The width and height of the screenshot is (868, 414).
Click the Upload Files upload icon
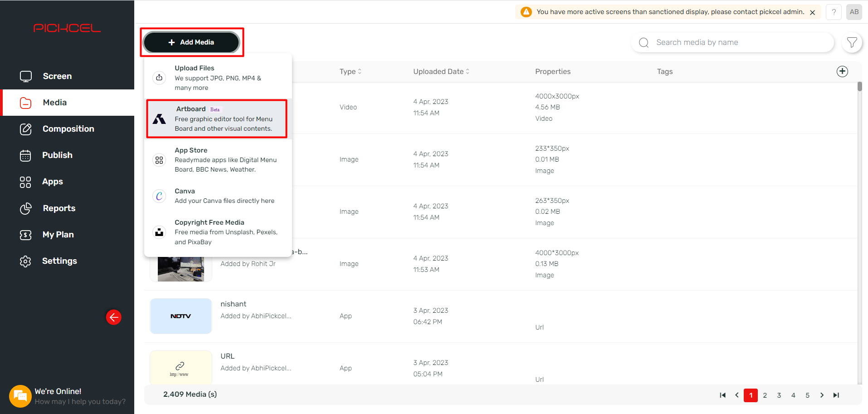159,78
